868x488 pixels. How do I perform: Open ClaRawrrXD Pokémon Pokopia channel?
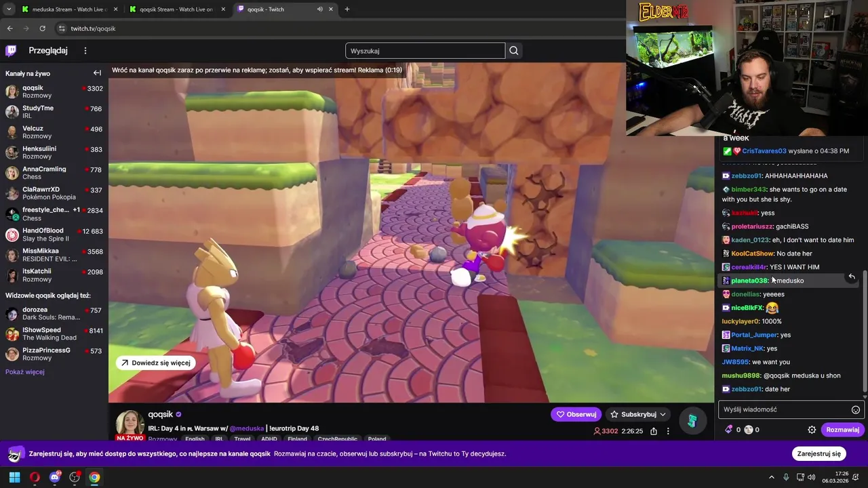pos(54,193)
